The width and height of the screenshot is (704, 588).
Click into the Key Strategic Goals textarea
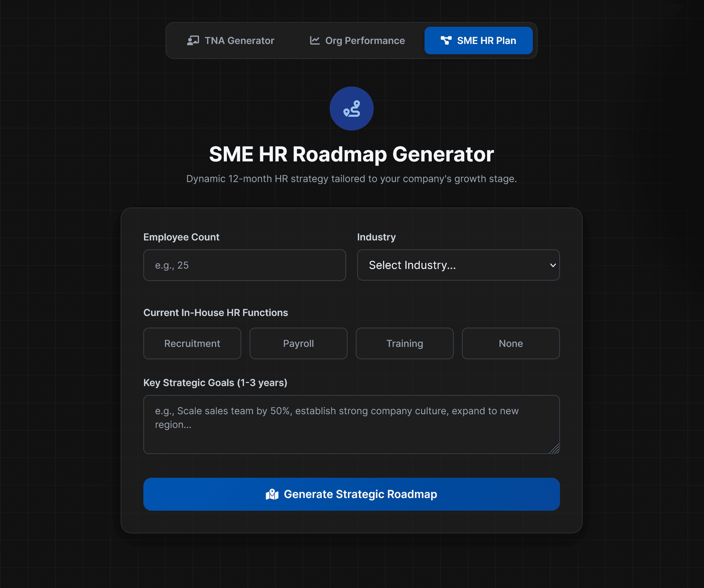click(351, 425)
